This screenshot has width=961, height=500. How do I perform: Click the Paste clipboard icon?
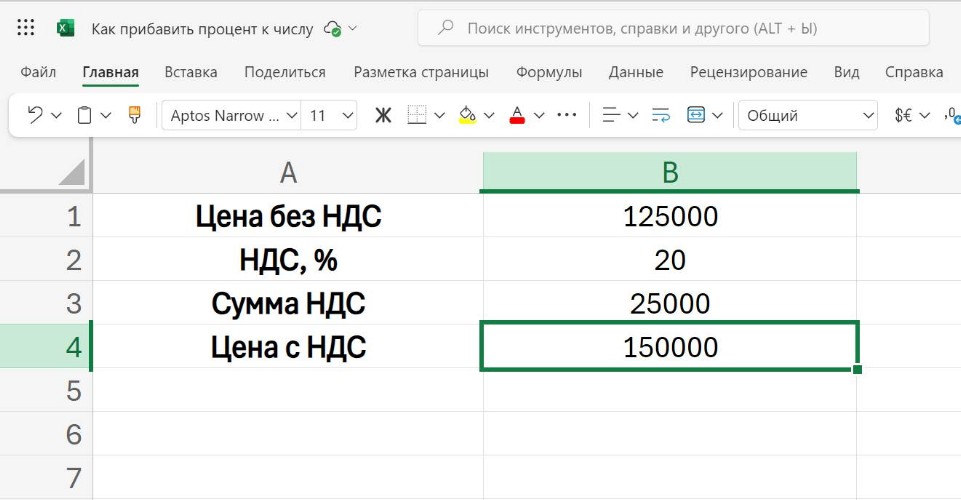pos(85,116)
